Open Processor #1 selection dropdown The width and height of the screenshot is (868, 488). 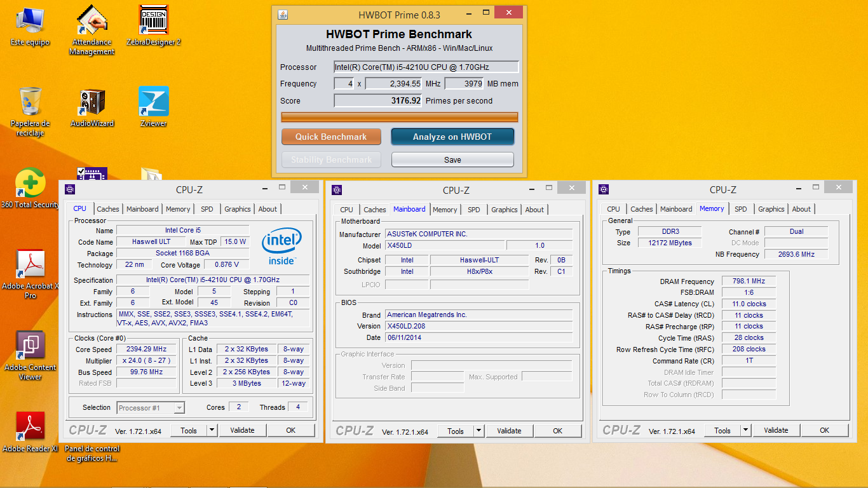[x=151, y=408]
